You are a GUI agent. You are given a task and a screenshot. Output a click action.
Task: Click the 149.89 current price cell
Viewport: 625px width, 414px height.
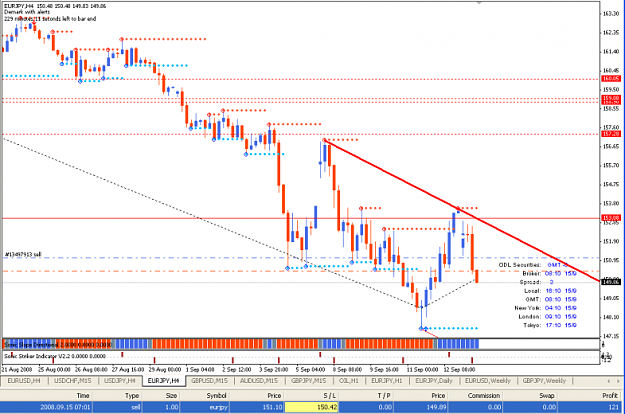coord(421,407)
